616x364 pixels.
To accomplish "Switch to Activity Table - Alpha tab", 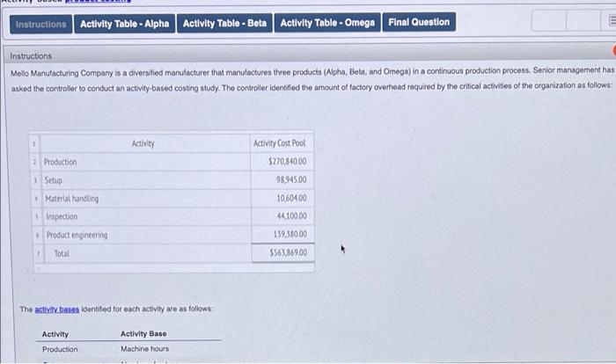I will pos(125,24).
